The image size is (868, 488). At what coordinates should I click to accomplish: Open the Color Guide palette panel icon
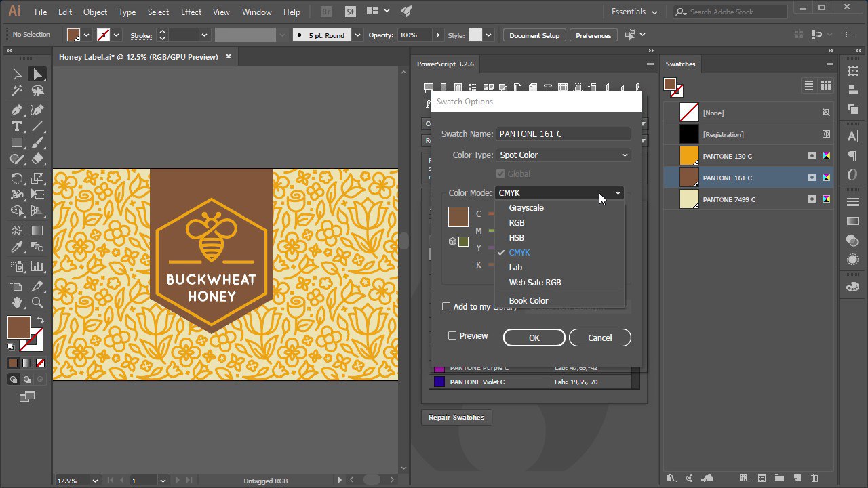(852, 287)
